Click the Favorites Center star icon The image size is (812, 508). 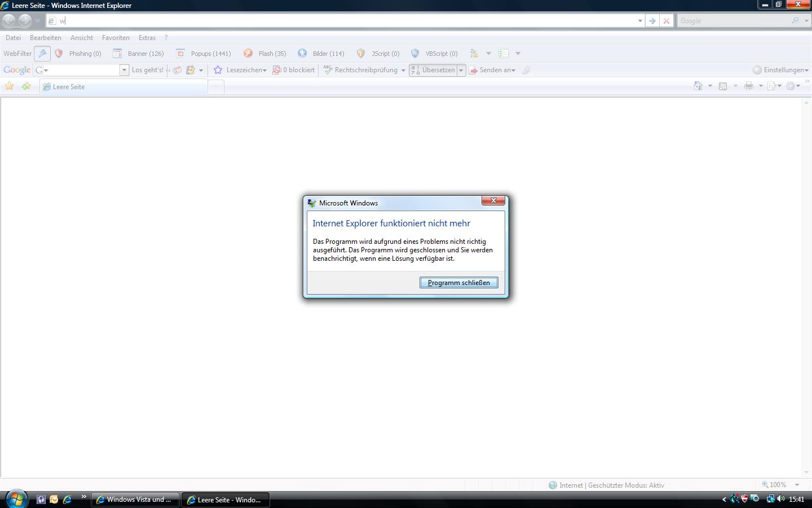tap(10, 86)
